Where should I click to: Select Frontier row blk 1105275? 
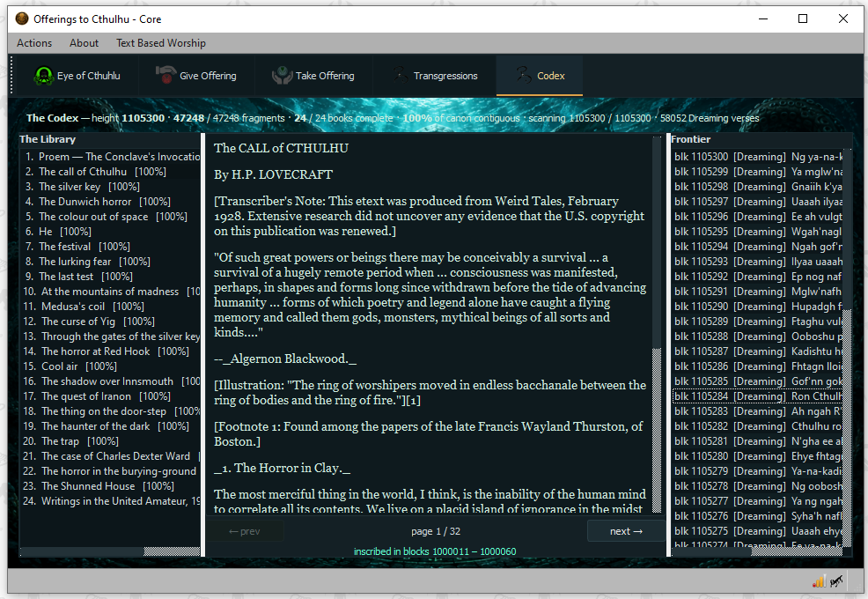pyautogui.click(x=757, y=531)
